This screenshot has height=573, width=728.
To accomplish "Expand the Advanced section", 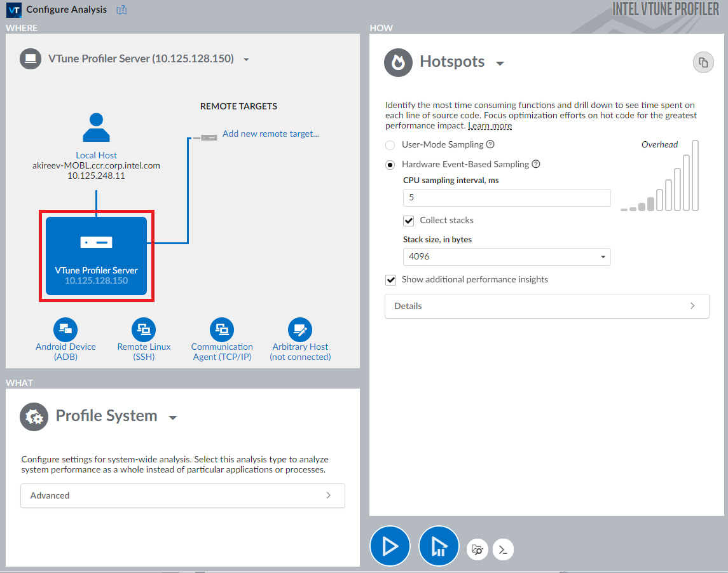I will pyautogui.click(x=182, y=495).
